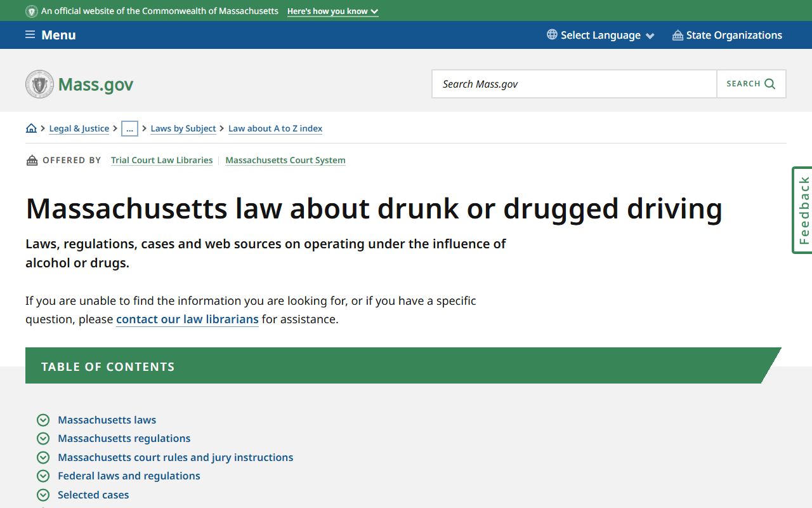The width and height of the screenshot is (812, 508).
Task: Click the Offered By building icon
Action: tap(32, 160)
